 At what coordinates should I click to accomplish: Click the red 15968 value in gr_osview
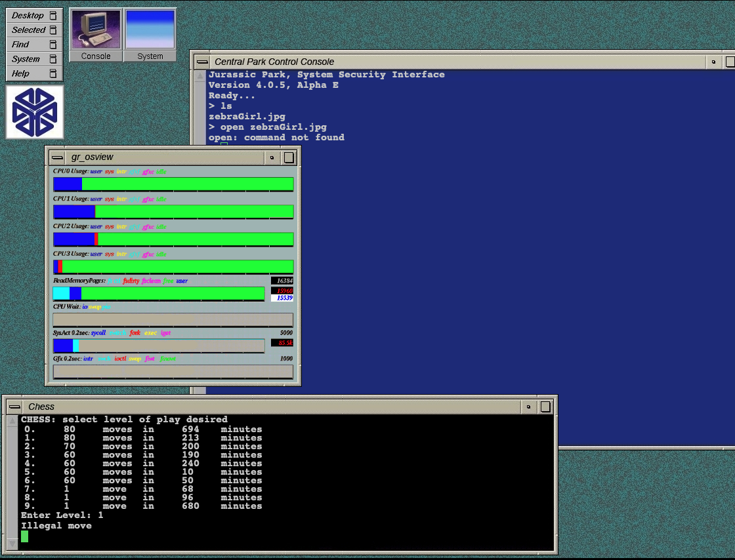tap(282, 290)
